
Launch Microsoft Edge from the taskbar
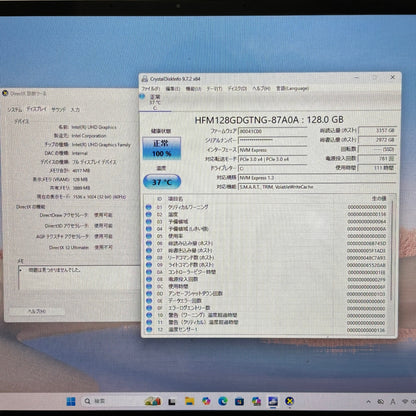(x=223, y=401)
